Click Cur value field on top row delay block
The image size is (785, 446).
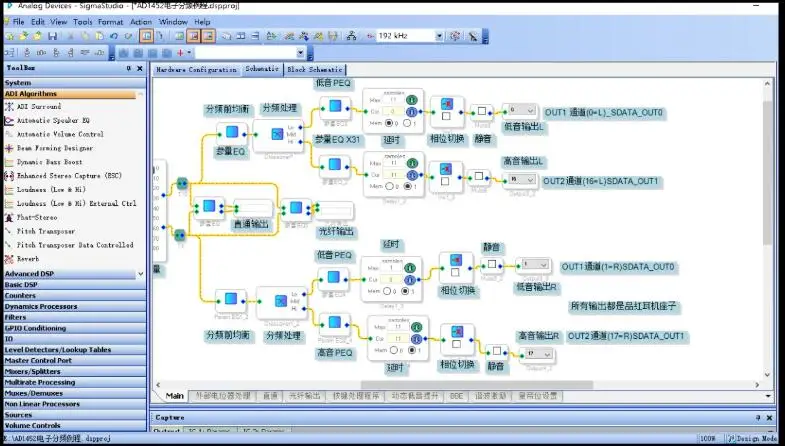pos(394,111)
